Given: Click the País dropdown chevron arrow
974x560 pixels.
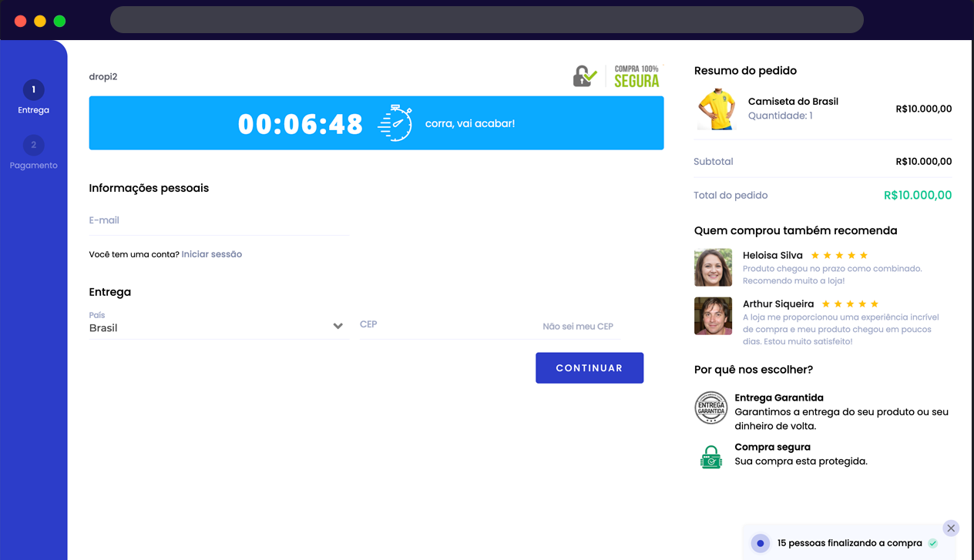Looking at the screenshot, I should click(338, 326).
